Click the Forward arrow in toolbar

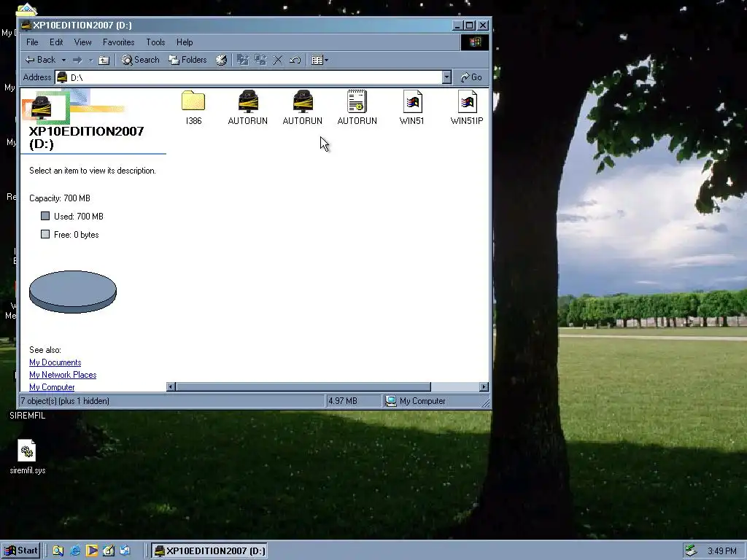pos(77,60)
